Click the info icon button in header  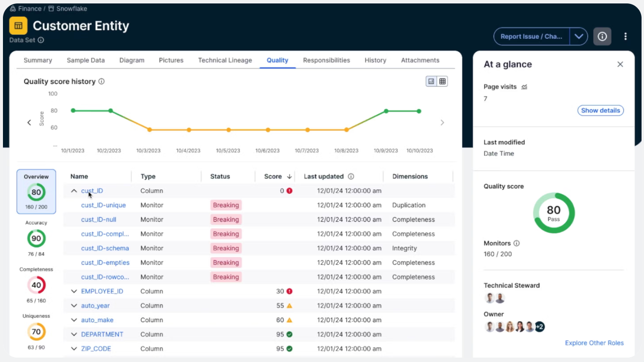point(602,36)
